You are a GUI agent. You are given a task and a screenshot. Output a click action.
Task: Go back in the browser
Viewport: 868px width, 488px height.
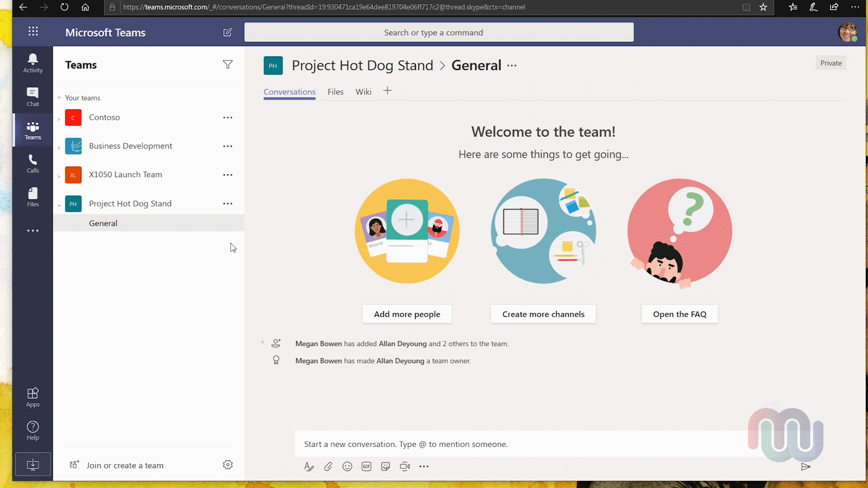click(x=23, y=7)
